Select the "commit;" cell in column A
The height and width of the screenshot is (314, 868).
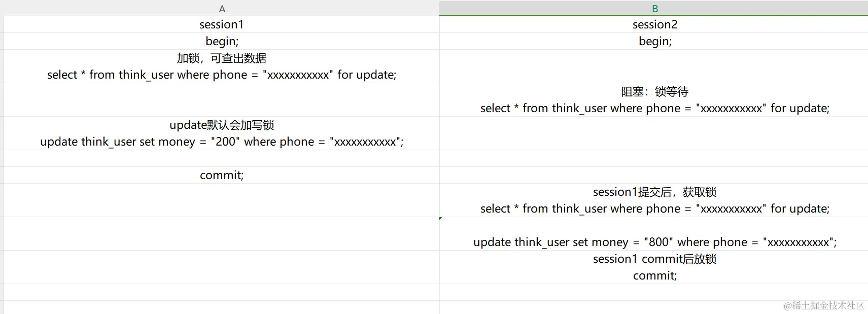[x=222, y=175]
